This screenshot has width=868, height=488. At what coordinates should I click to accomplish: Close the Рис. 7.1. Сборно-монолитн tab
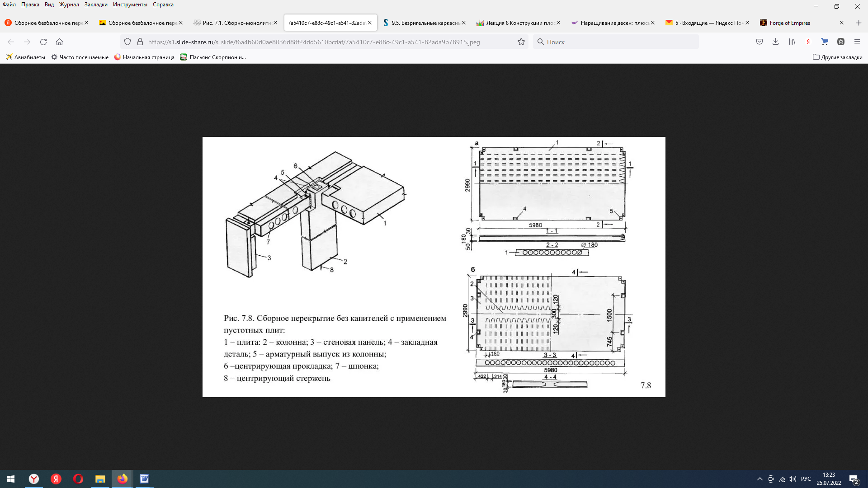[x=275, y=23]
